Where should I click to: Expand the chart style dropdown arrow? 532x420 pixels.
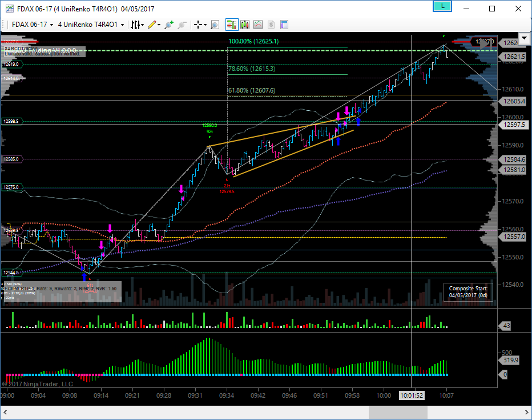[143, 25]
